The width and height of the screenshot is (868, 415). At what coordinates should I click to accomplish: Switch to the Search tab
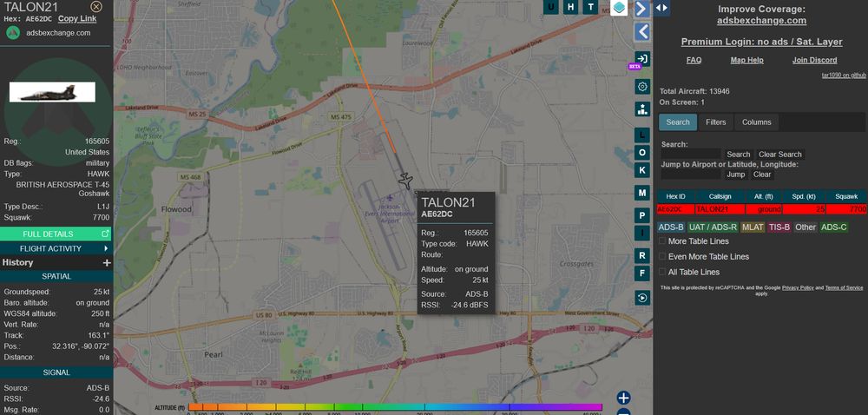(678, 122)
